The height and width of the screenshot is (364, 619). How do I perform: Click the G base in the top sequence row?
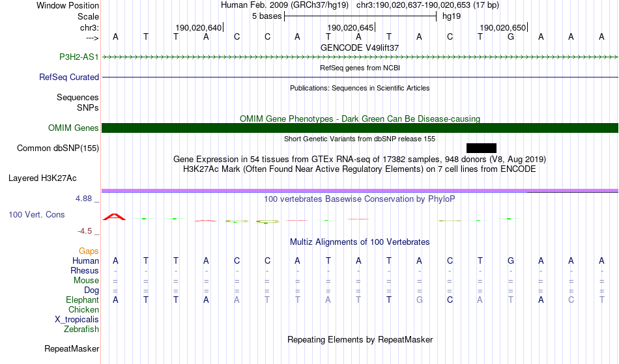pyautogui.click(x=510, y=36)
